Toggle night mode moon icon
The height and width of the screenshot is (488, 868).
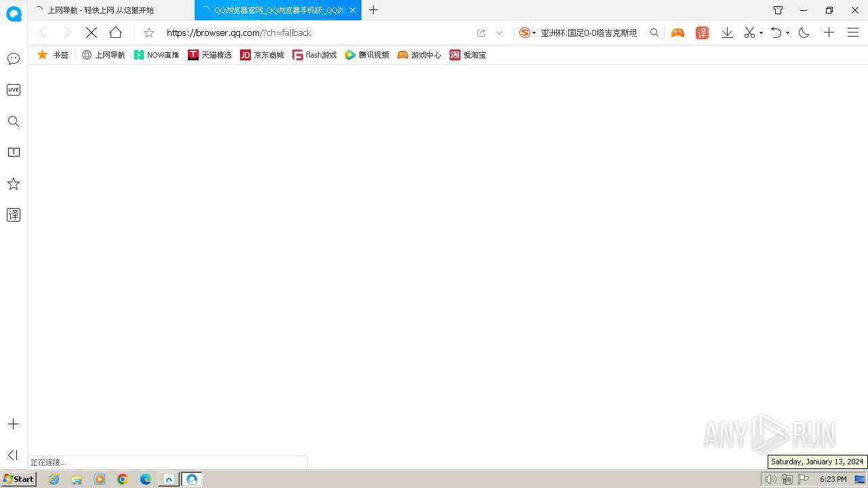804,33
